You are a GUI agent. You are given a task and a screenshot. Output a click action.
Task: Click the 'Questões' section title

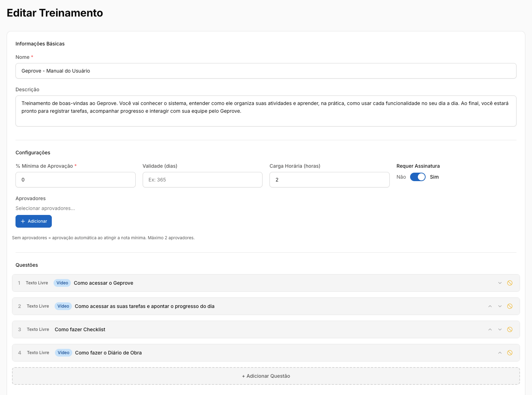click(x=27, y=265)
